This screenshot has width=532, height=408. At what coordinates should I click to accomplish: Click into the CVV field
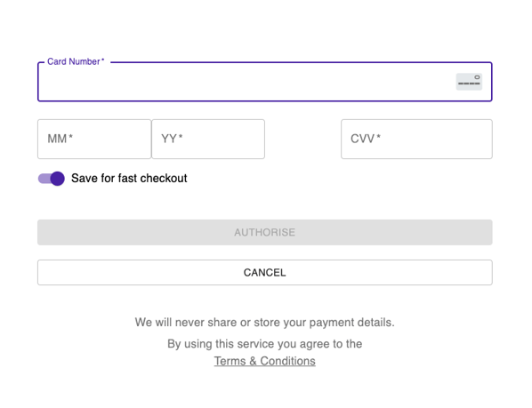click(x=416, y=139)
